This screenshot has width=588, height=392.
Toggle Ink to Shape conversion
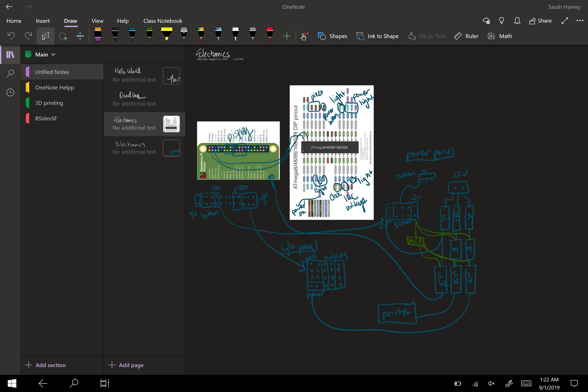[377, 36]
